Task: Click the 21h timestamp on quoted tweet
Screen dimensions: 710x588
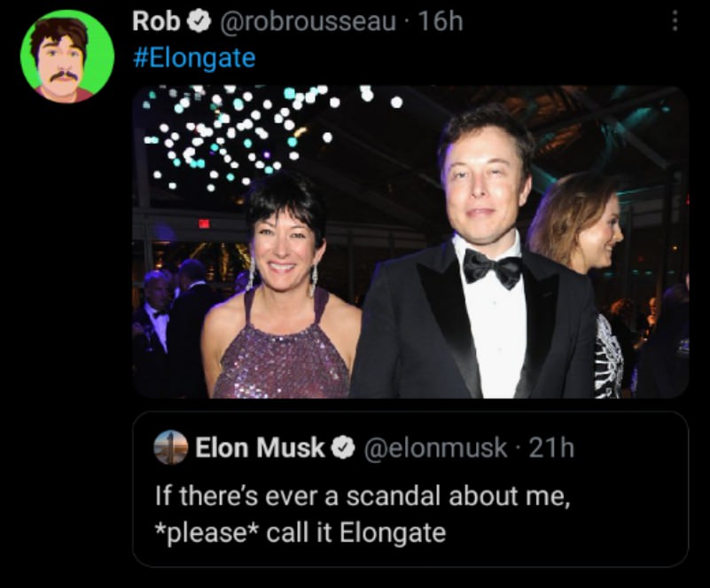Action: 551,449
